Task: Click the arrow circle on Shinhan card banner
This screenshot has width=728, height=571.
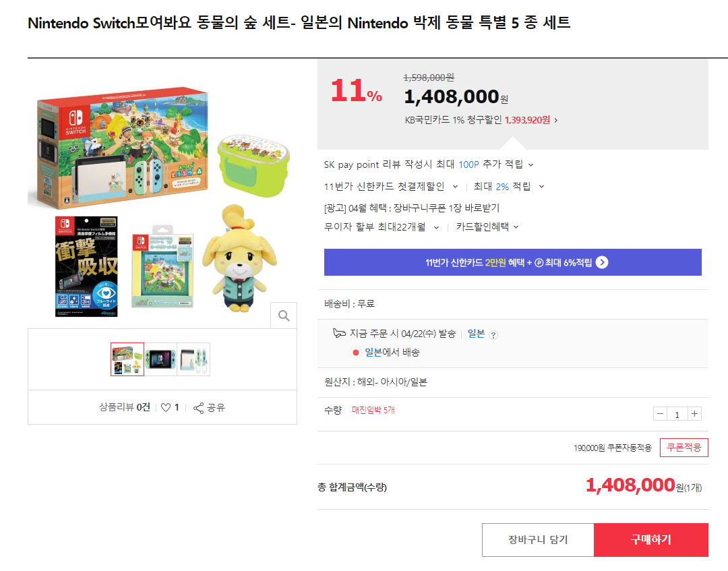Action: coord(602,262)
